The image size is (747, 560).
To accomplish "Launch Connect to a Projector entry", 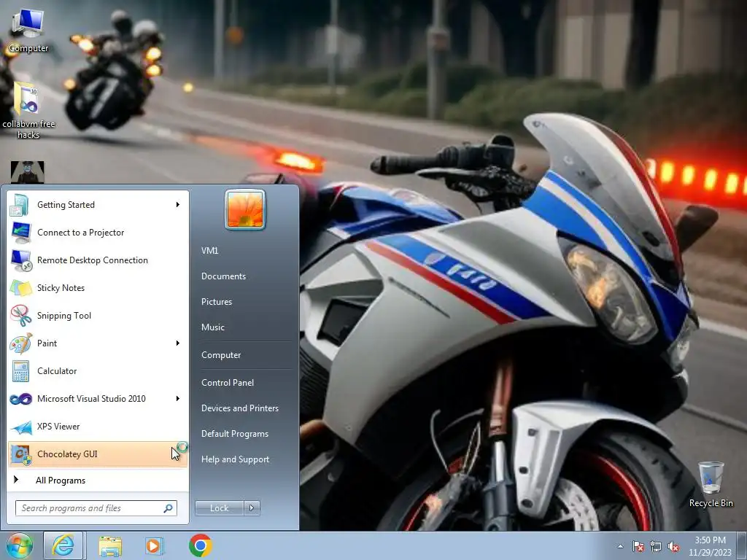I will click(x=98, y=233).
